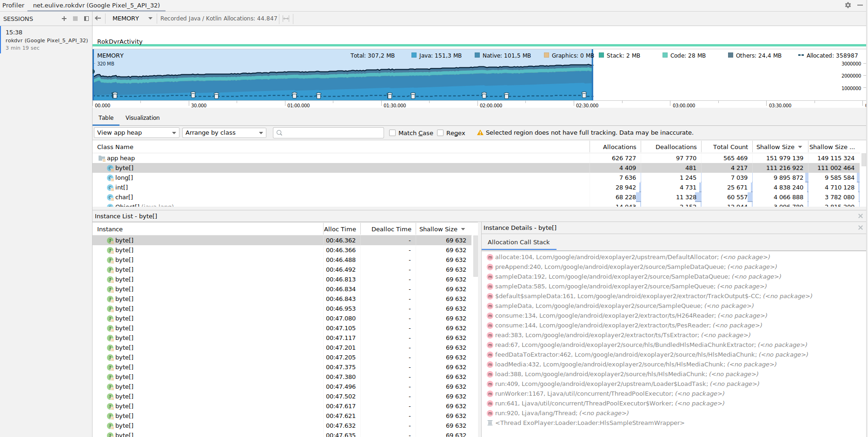
Task: Open the Arrange by class dropdown
Action: click(224, 133)
